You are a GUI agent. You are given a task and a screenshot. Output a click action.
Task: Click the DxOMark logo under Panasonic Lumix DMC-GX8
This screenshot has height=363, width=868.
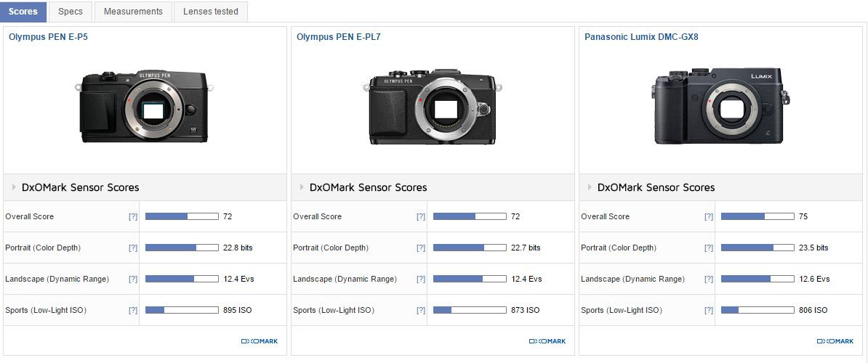[835, 341]
